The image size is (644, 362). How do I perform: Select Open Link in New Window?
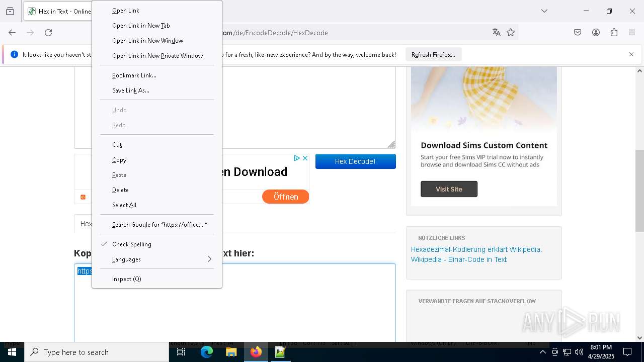(x=157, y=41)
